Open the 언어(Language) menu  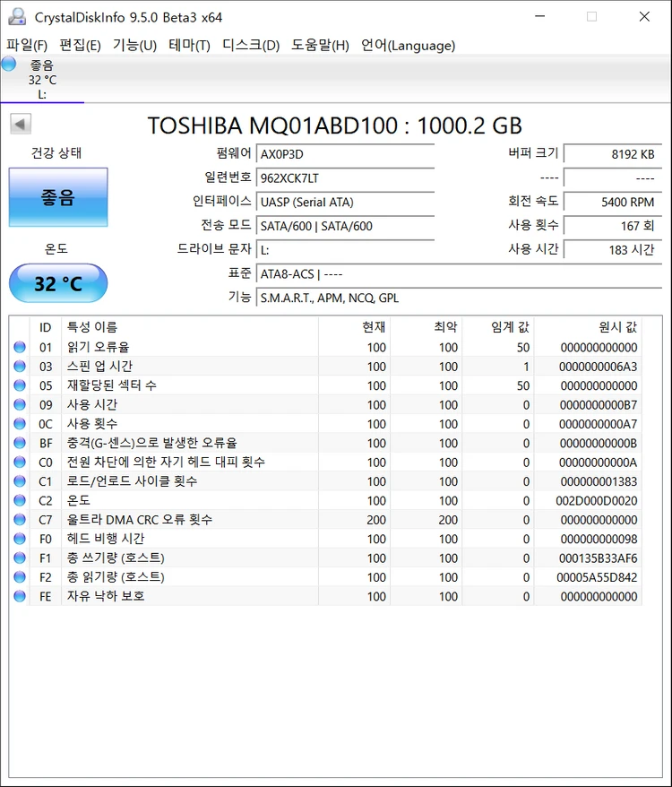pos(408,45)
